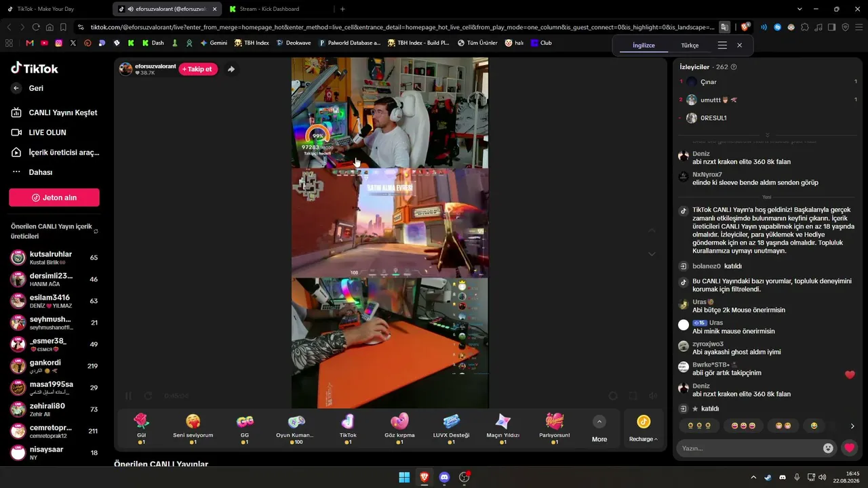Show hidden system tray icons
Screen dimensions: 868x488
pos(753,477)
